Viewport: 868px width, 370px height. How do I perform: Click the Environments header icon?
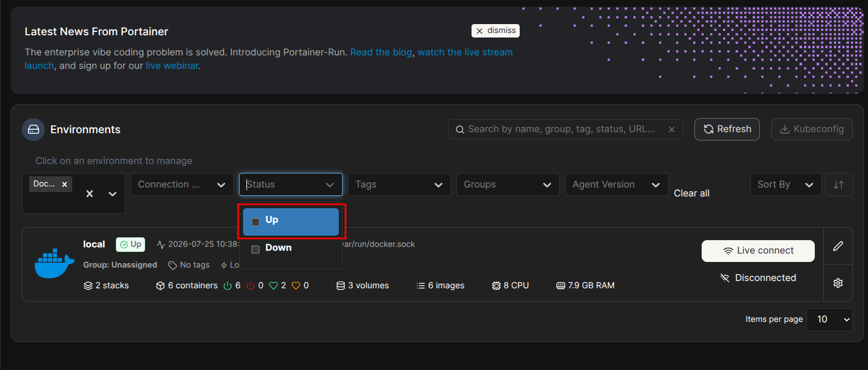coord(33,129)
